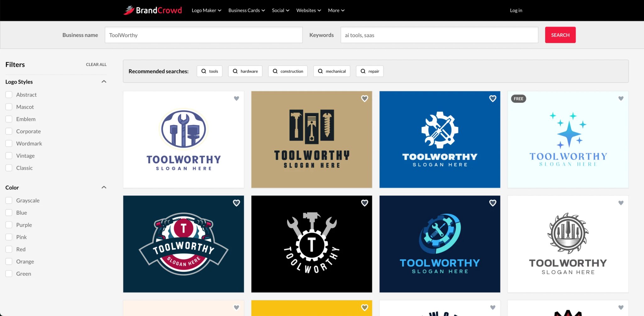Enable the Orange color filter
644x316 pixels.
(x=9, y=261)
